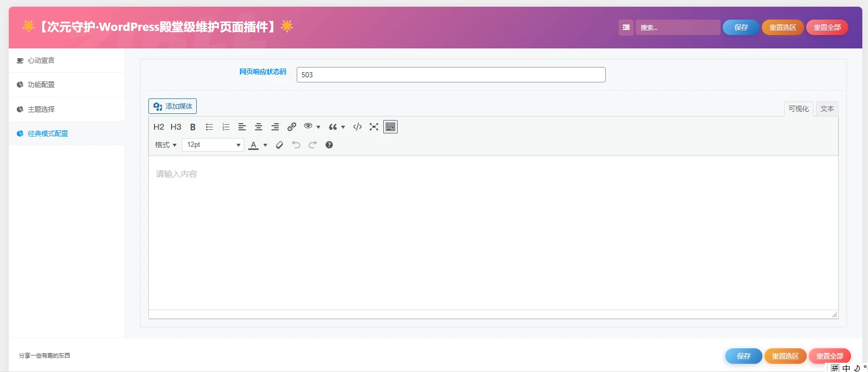Viewport: 868px width, 372px height.
Task: Click the 分享一些有趣的东西 footer text
Action: (x=45, y=356)
